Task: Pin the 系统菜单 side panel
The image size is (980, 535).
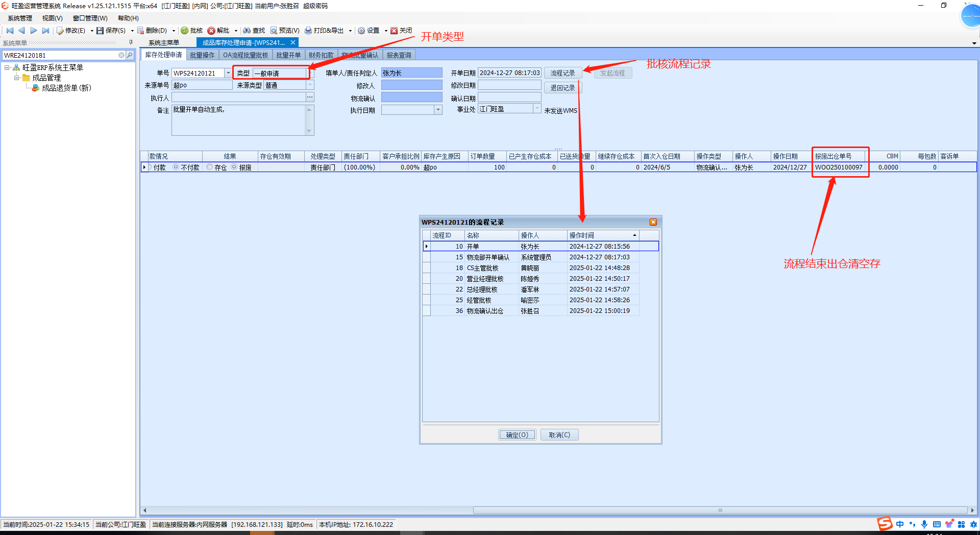Action: click(x=131, y=42)
